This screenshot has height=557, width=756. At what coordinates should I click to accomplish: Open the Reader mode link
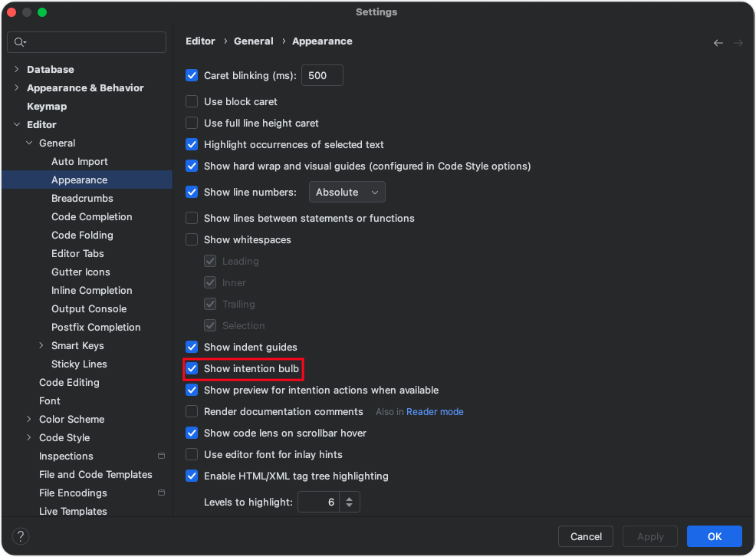[x=435, y=411]
